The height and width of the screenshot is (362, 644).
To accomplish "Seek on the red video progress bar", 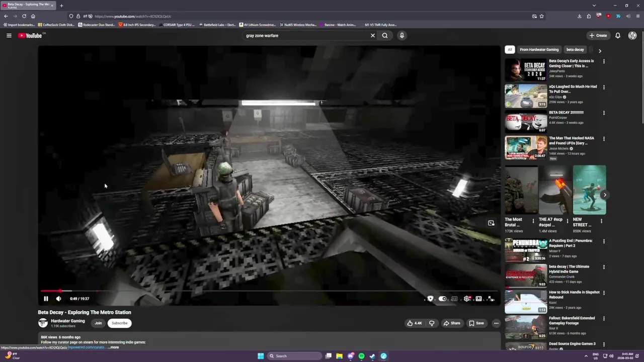I will pos(269,291).
